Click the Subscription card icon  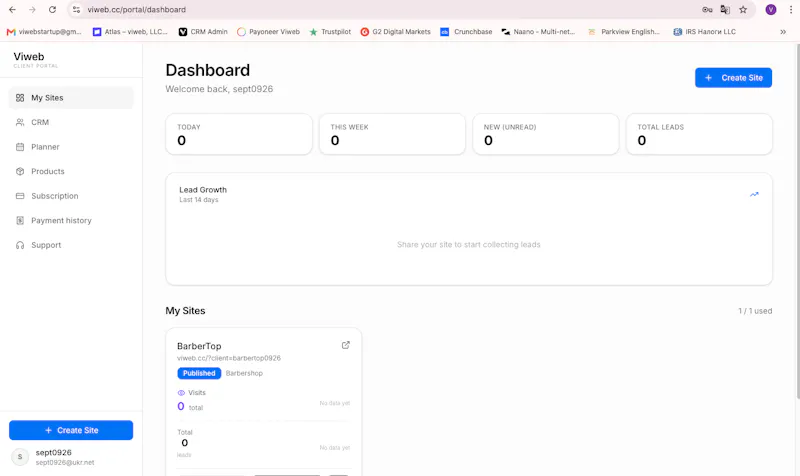(x=20, y=196)
